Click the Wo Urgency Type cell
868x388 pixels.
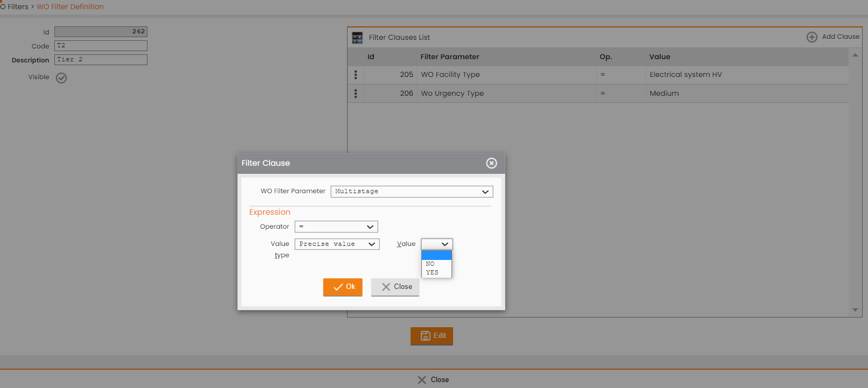pyautogui.click(x=507, y=94)
